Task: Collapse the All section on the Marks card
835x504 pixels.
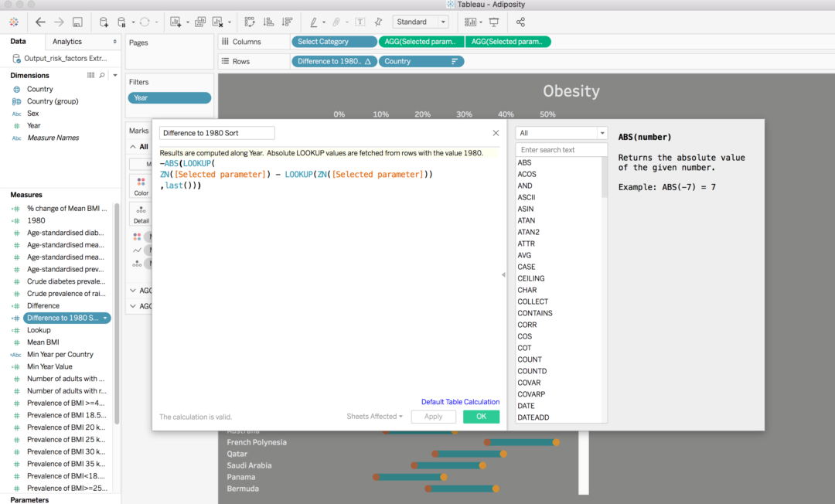Action: [x=131, y=147]
